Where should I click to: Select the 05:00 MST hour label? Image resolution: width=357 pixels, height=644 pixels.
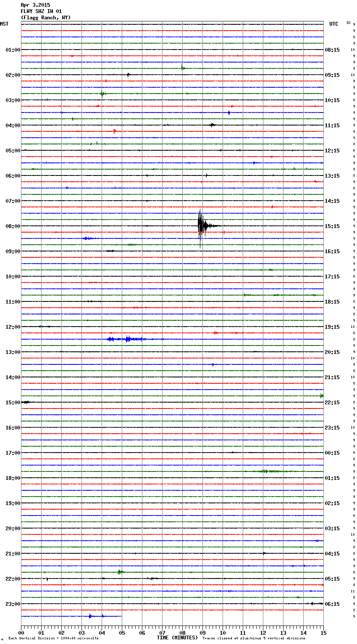pos(13,151)
